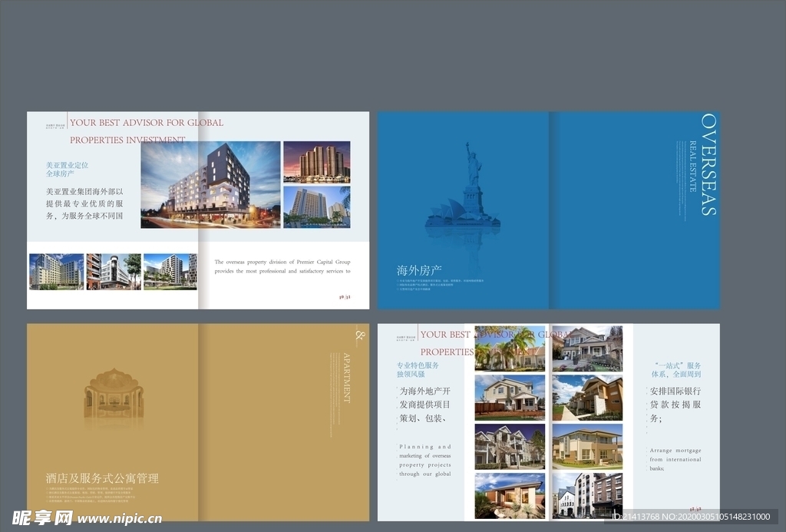The width and height of the screenshot is (786, 532).
Task: Select the blue-sky apartment tower photo with palms
Action: tap(317, 207)
